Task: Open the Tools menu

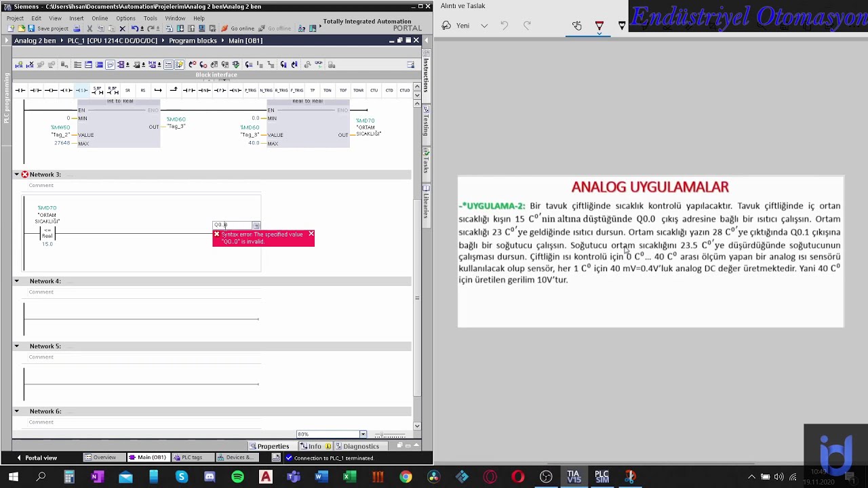Action: (151, 18)
